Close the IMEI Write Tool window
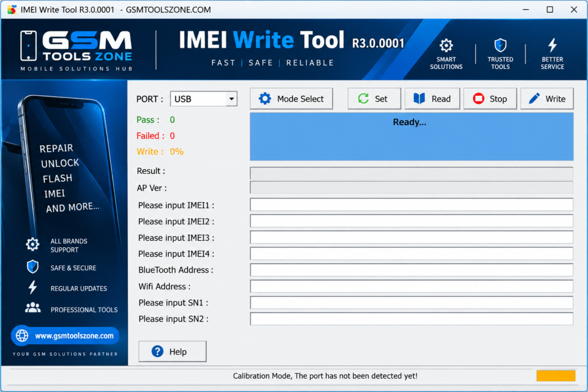 pyautogui.click(x=574, y=9)
